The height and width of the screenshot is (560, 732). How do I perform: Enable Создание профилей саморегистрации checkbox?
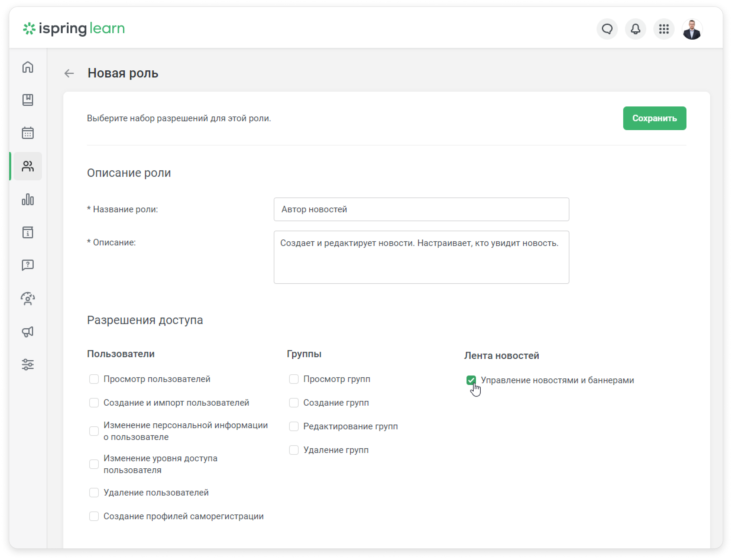[x=94, y=516]
